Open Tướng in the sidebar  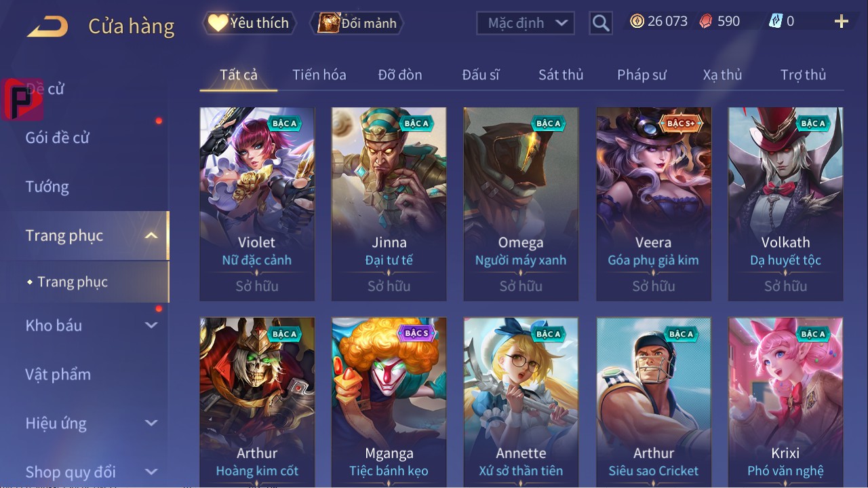pyautogui.click(x=47, y=187)
